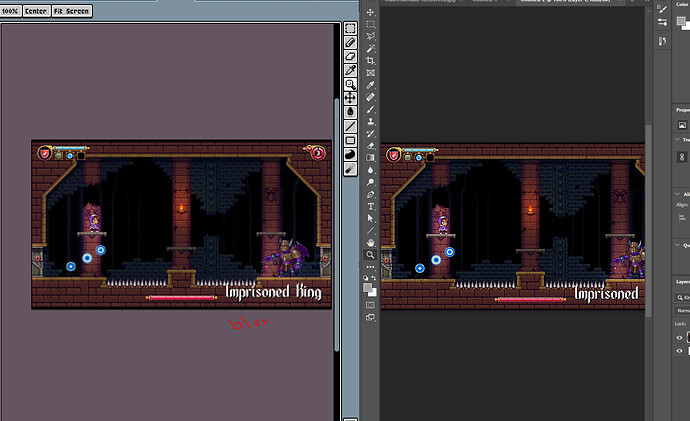Screen dimensions: 690x421
Task: Select Photoshop's Pen tool
Action: 371,194
